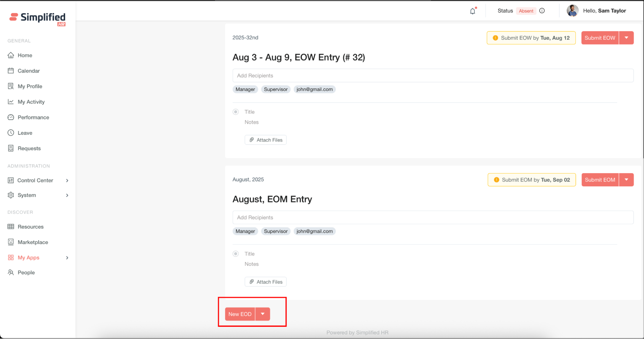
Task: Open Calendar from the sidebar
Action: tap(29, 71)
